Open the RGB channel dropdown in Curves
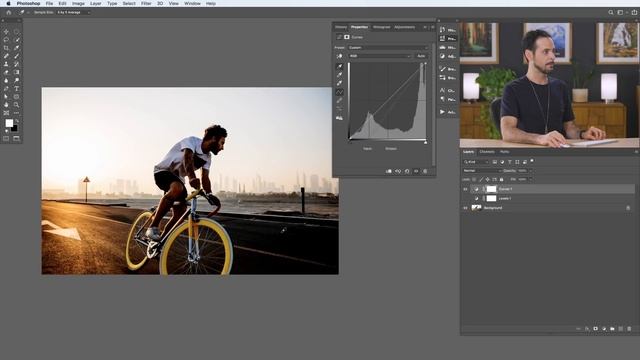 tap(380, 56)
